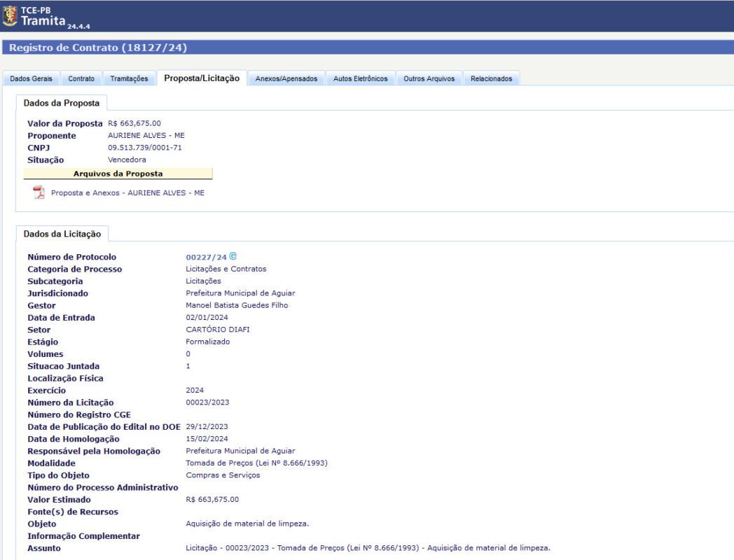This screenshot has height=560, width=734.
Task: Select the publication date 29/12/2023
Action: [x=207, y=427]
